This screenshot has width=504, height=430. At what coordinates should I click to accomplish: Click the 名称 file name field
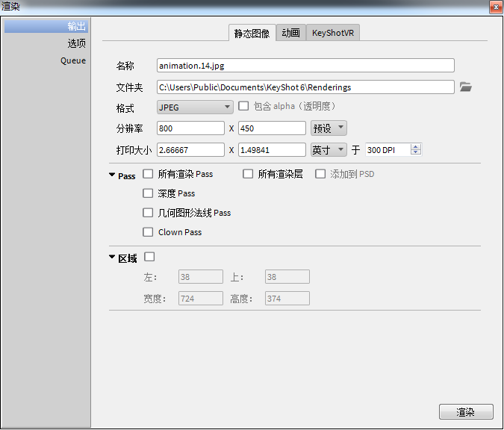point(305,66)
